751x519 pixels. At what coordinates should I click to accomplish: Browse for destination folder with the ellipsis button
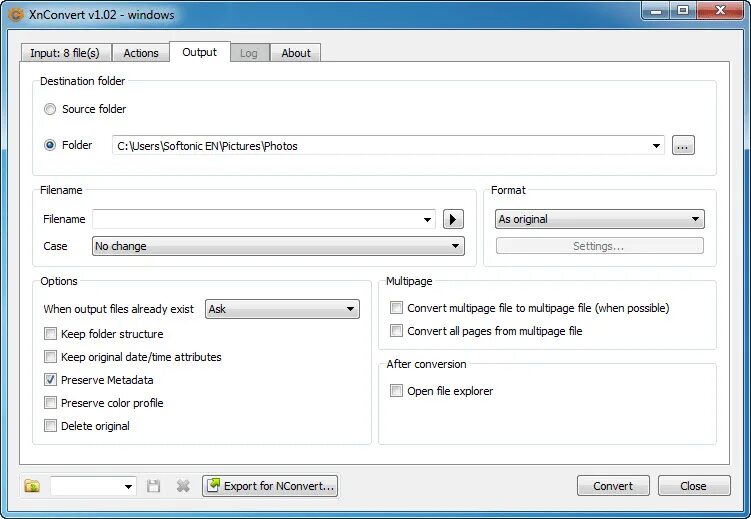point(683,146)
